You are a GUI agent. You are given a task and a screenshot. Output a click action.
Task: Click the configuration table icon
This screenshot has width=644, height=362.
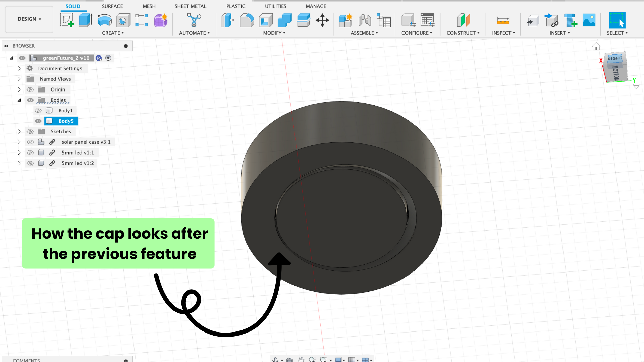(427, 20)
